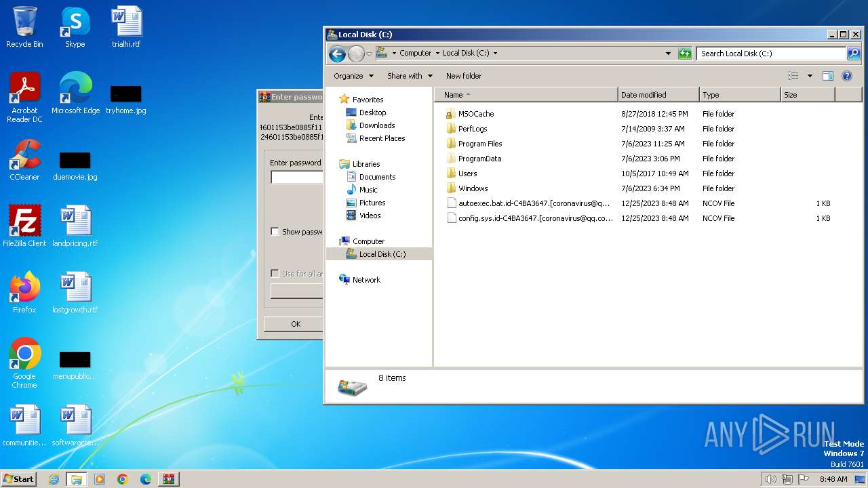This screenshot has height=488, width=868.
Task: Click the New folder button
Action: click(464, 76)
